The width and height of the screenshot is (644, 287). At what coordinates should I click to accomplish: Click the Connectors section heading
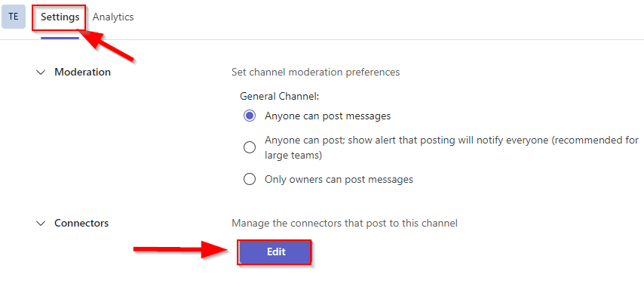pos(81,223)
